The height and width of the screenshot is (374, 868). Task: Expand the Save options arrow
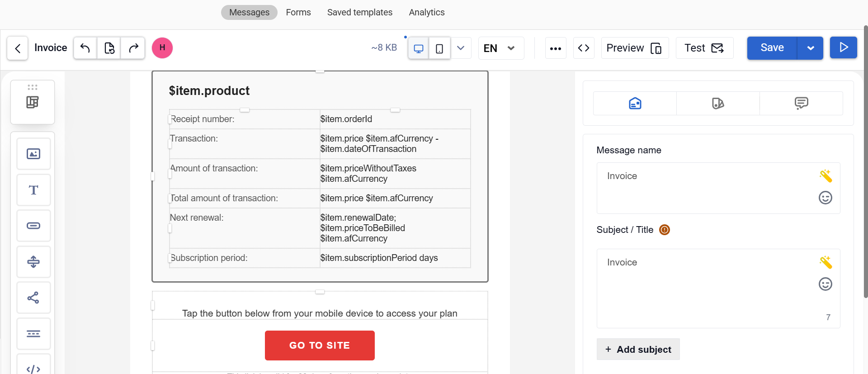810,48
